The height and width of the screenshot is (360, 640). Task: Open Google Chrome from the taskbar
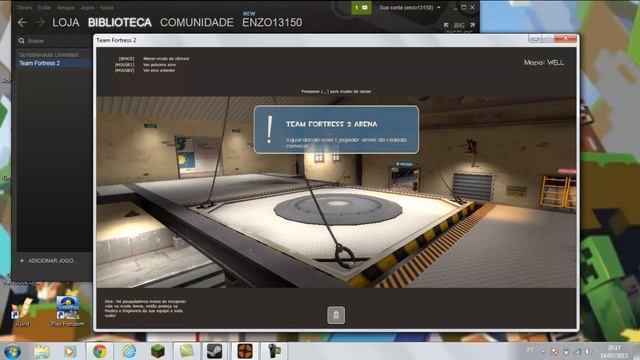(x=100, y=351)
